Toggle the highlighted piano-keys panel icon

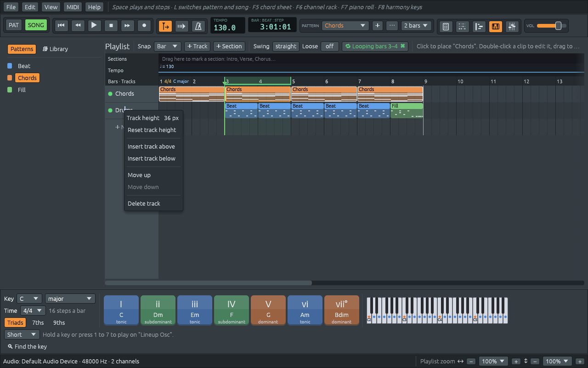pyautogui.click(x=496, y=26)
